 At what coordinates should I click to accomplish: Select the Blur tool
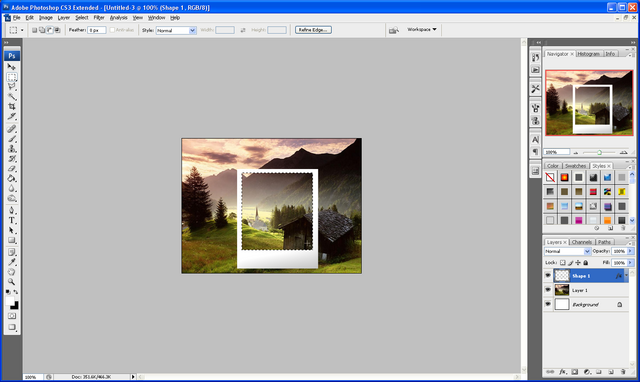[x=11, y=188]
